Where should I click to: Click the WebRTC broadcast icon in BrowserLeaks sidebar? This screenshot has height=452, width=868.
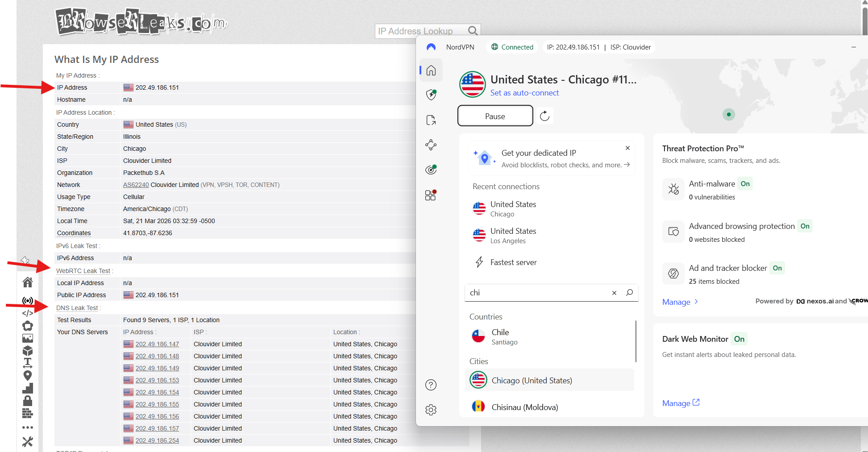click(x=28, y=301)
